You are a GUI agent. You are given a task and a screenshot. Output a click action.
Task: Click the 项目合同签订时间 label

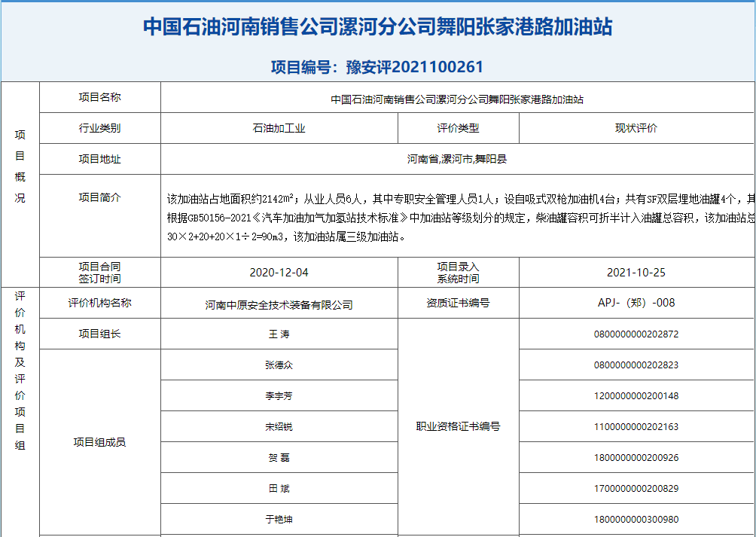point(100,273)
